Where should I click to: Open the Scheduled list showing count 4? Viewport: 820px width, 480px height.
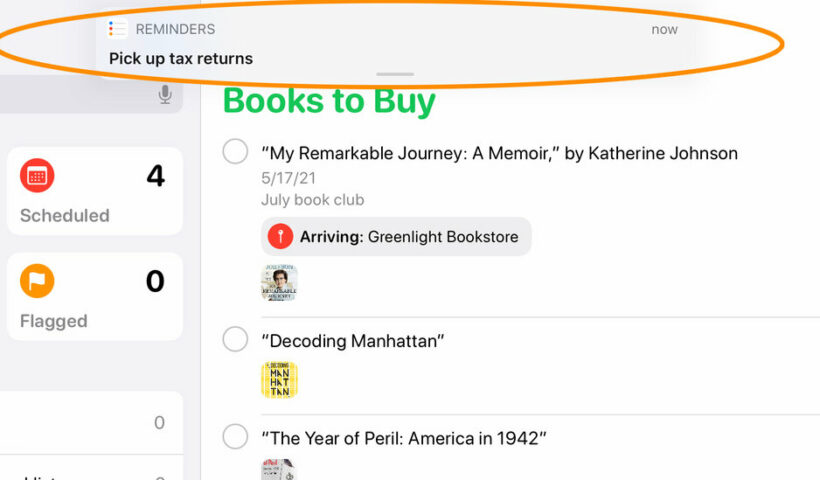click(x=95, y=191)
